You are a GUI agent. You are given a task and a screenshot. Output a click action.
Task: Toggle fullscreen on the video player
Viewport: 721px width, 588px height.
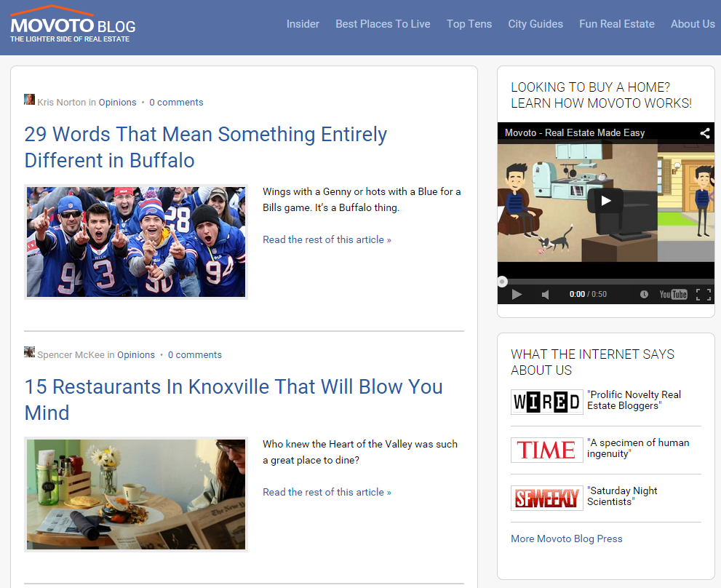point(703,295)
